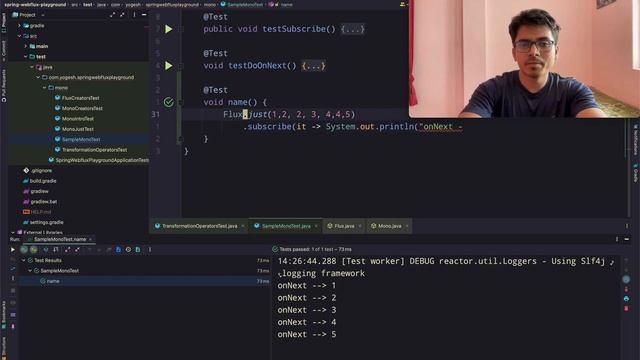The height and width of the screenshot is (360, 640).
Task: Toggle show ignored tests in Run toolbar
Action: (34, 249)
